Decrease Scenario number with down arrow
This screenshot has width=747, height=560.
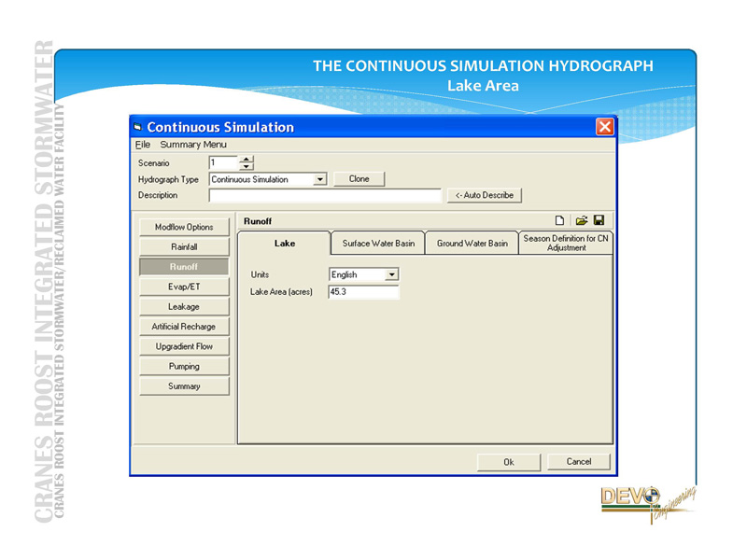[x=247, y=167]
